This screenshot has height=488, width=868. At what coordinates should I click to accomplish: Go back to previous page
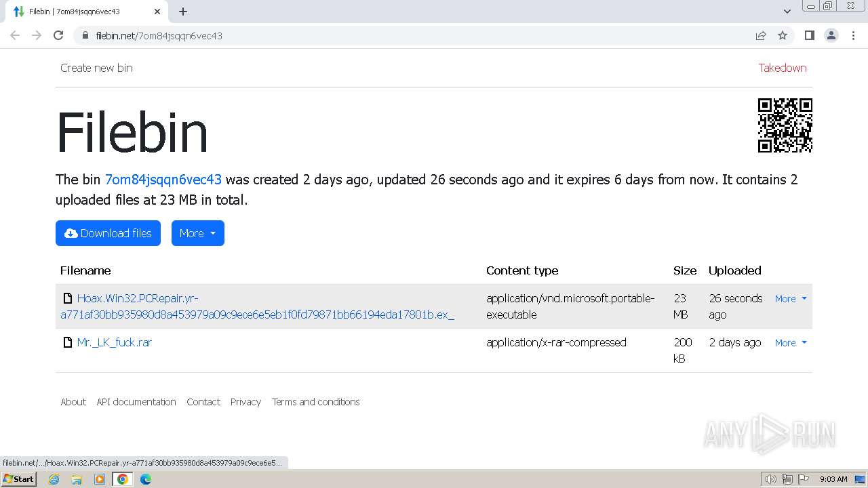pos(15,35)
